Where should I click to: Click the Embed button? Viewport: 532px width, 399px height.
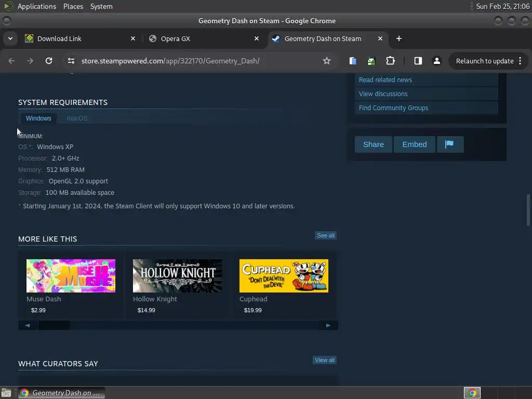click(x=415, y=144)
